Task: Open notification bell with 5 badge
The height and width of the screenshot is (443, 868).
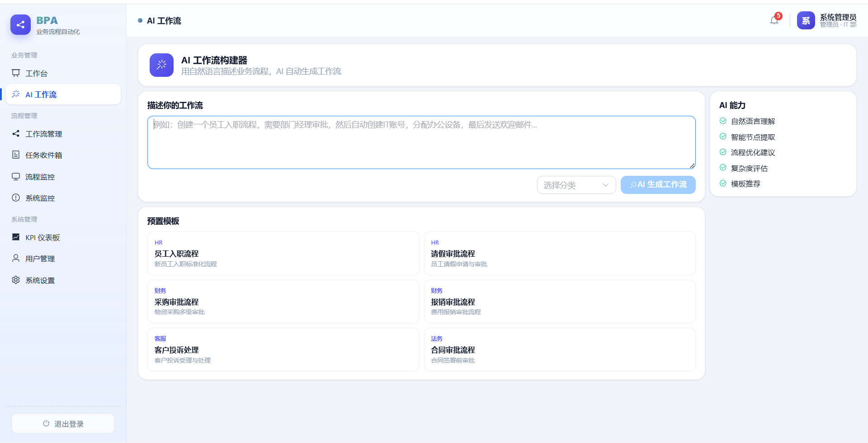Action: point(775,20)
